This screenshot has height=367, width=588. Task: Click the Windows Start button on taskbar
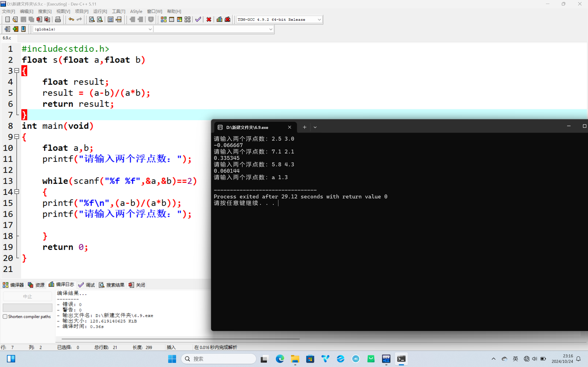[x=172, y=359]
